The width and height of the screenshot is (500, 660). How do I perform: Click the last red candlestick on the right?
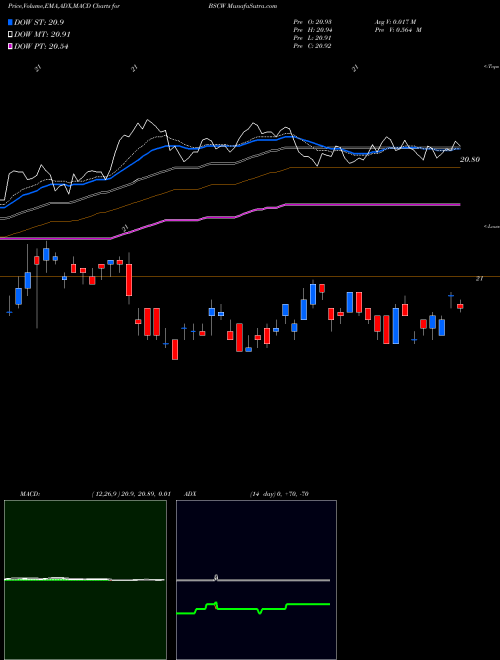tap(460, 307)
